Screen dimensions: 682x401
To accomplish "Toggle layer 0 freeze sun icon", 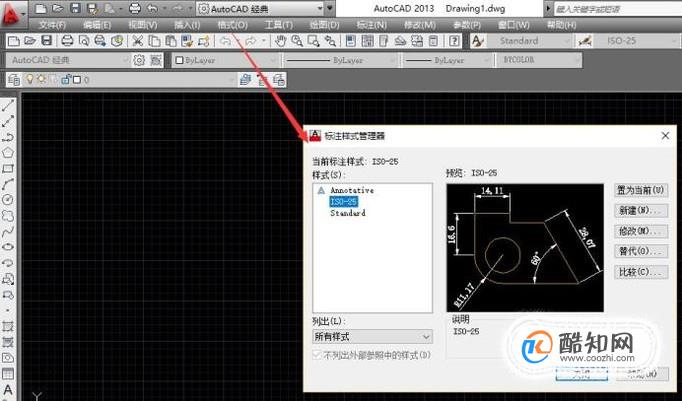I will (x=41, y=80).
